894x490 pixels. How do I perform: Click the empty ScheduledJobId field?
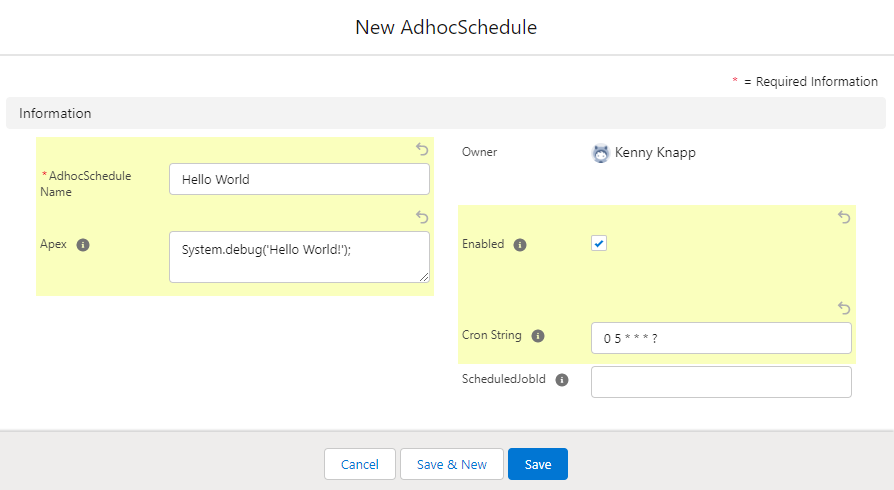[x=721, y=382]
